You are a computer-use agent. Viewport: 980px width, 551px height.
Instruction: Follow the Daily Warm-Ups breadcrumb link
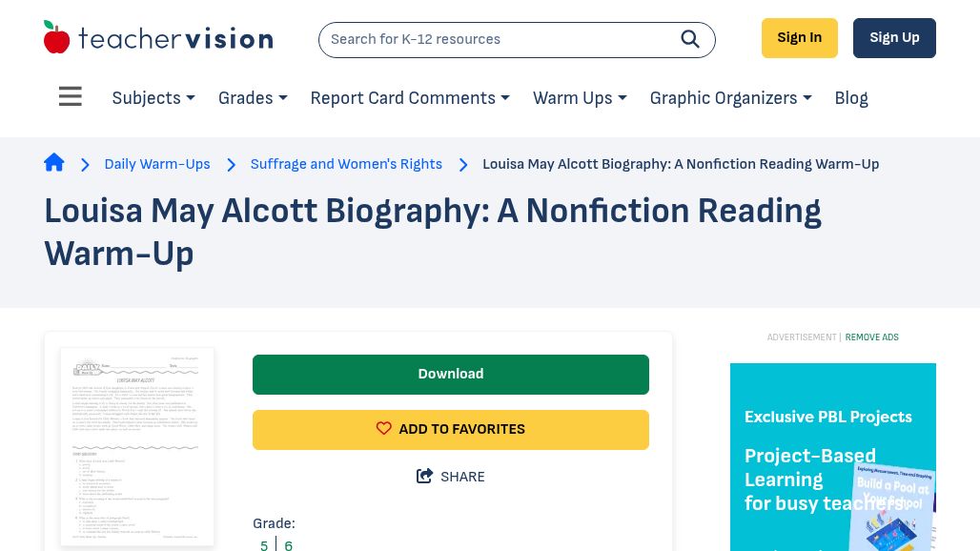point(157,164)
